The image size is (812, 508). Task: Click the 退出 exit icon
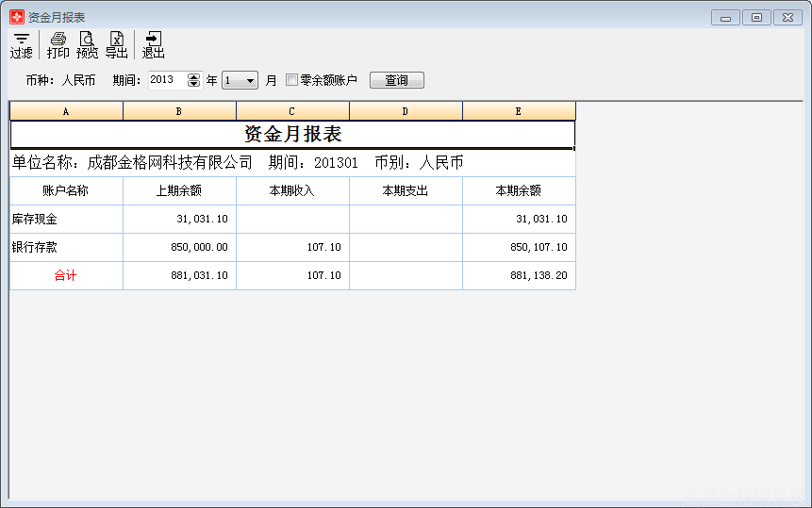point(153,44)
